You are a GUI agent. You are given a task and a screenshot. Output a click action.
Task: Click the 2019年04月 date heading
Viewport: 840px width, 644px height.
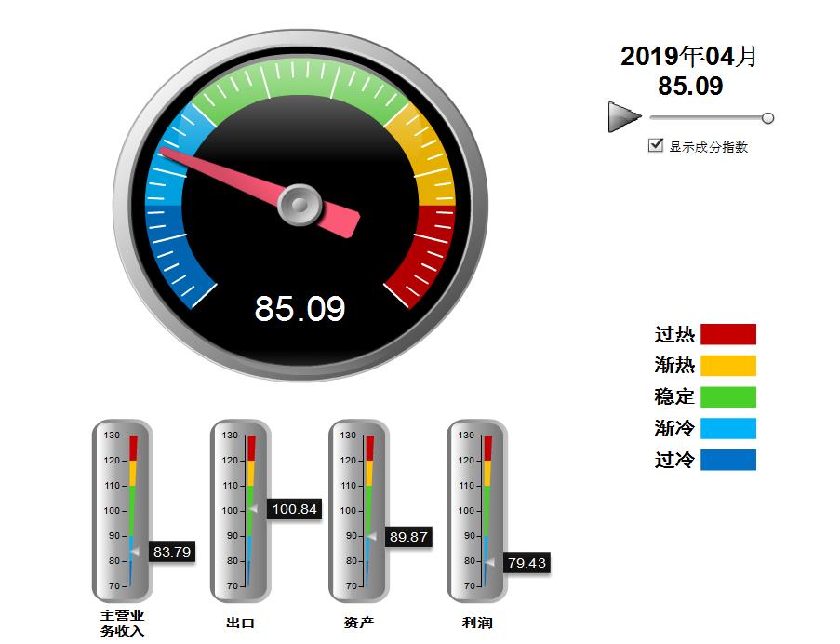point(689,57)
